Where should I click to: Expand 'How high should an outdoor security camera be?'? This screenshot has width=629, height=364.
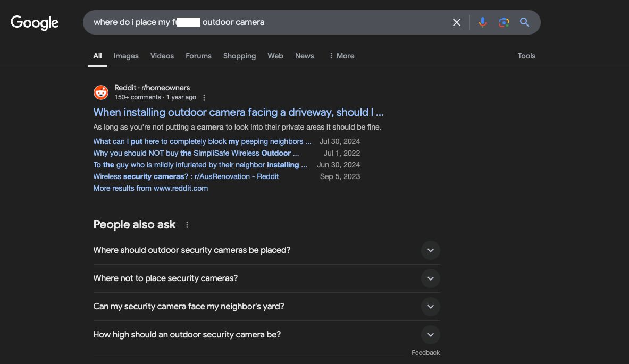[x=431, y=335]
